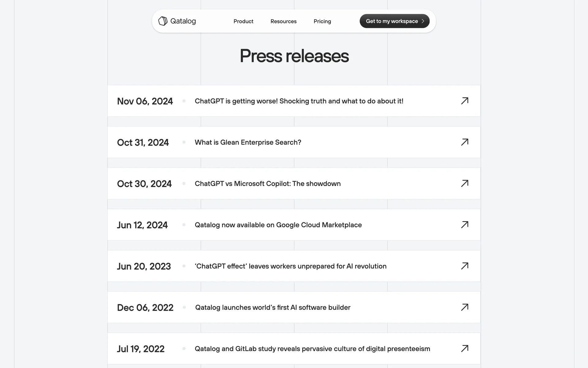Viewport: 588px width, 368px height.
Task: Click arrow icon beside Glean Enterprise Search
Action: 465,142
